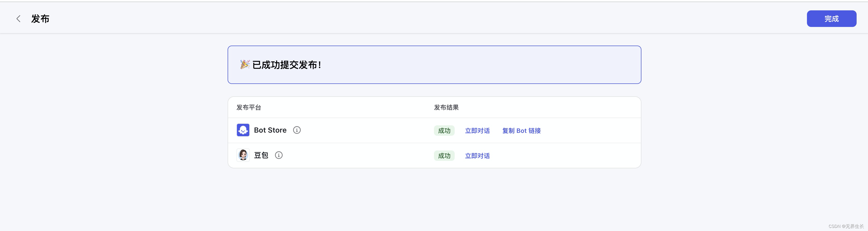Viewport: 868px width, 231px height.
Task: Click the 成功 badge in Bot Store row
Action: click(x=444, y=131)
